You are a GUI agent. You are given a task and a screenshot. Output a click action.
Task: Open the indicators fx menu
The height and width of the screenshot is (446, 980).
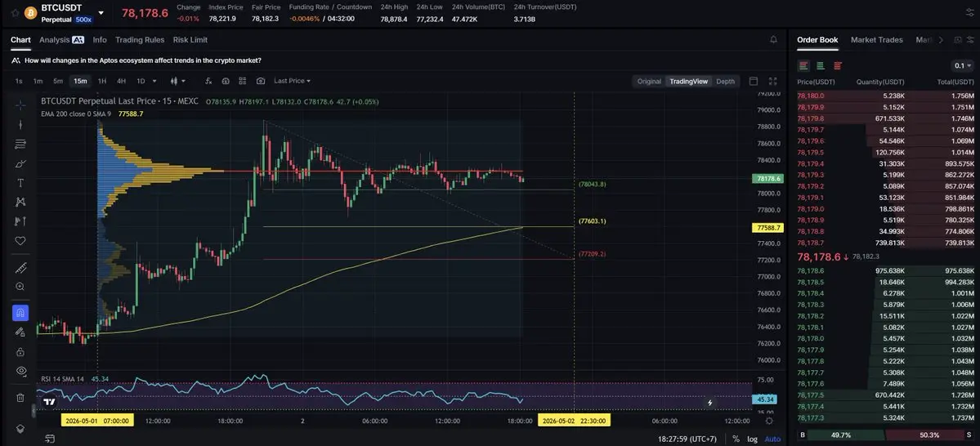coord(208,81)
